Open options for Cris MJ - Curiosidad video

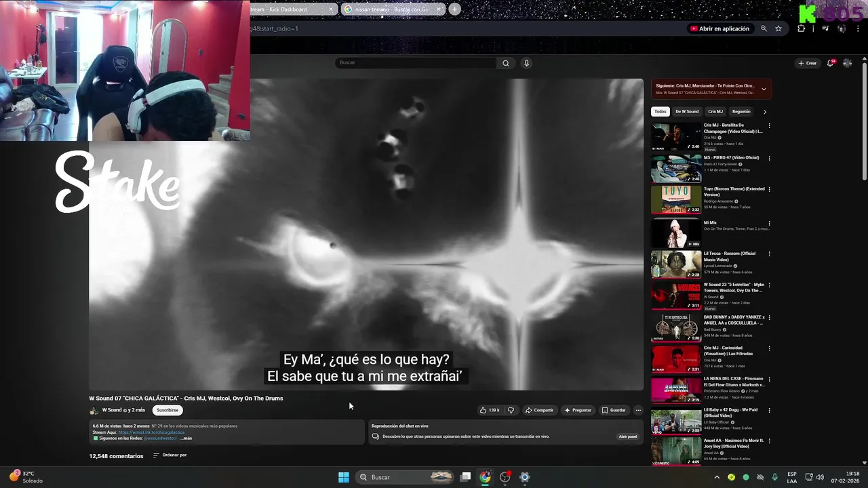[x=769, y=348]
